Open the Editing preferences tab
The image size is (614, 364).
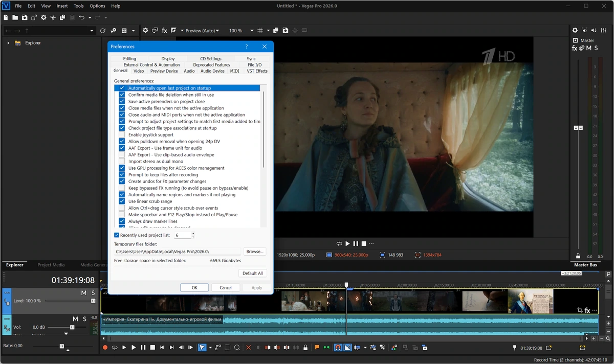point(129,59)
